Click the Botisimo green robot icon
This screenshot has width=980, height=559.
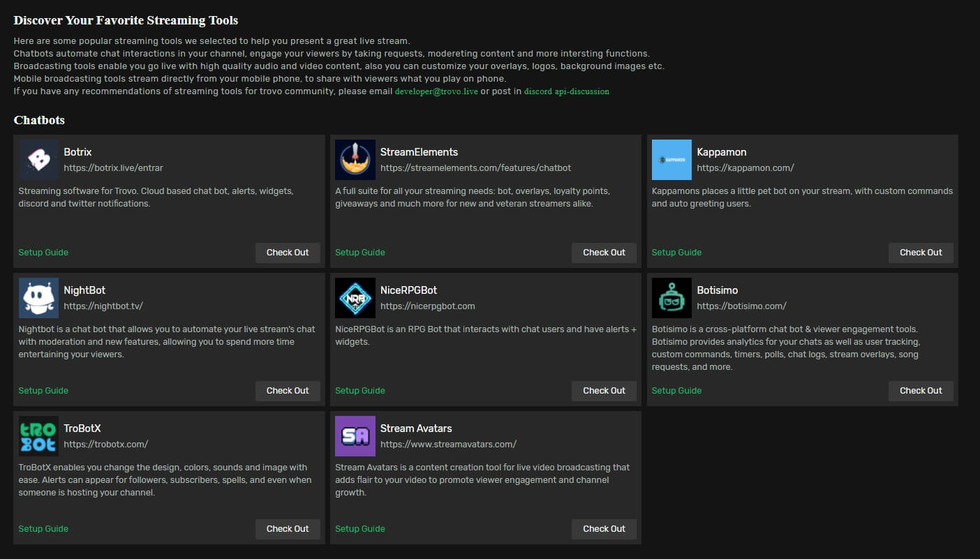tap(671, 297)
